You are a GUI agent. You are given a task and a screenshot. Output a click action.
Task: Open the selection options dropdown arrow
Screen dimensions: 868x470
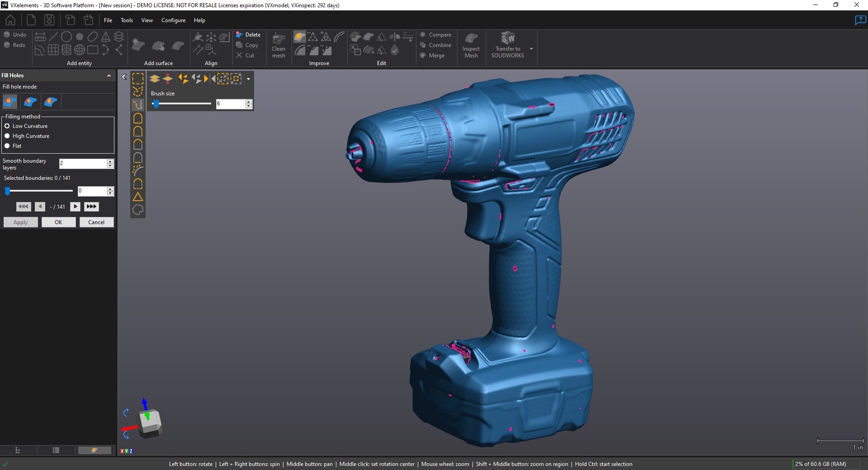[248, 79]
